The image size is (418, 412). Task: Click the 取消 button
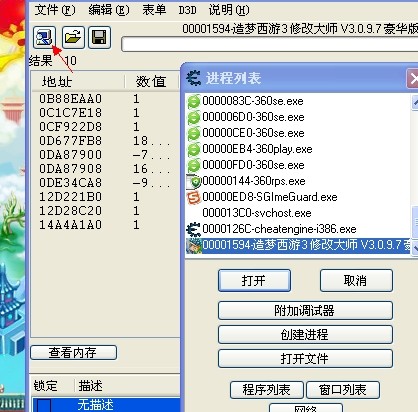[356, 281]
